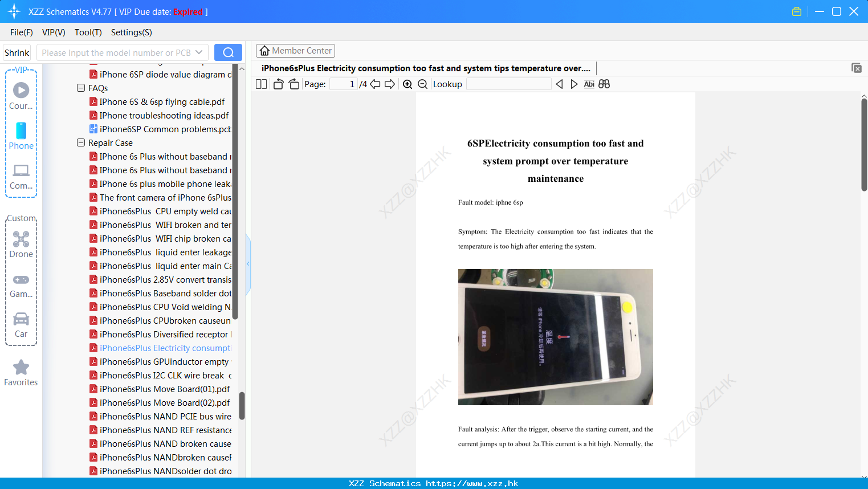
Task: Open iPhone6sPlus 2.85V convert transistor file
Action: [161, 279]
